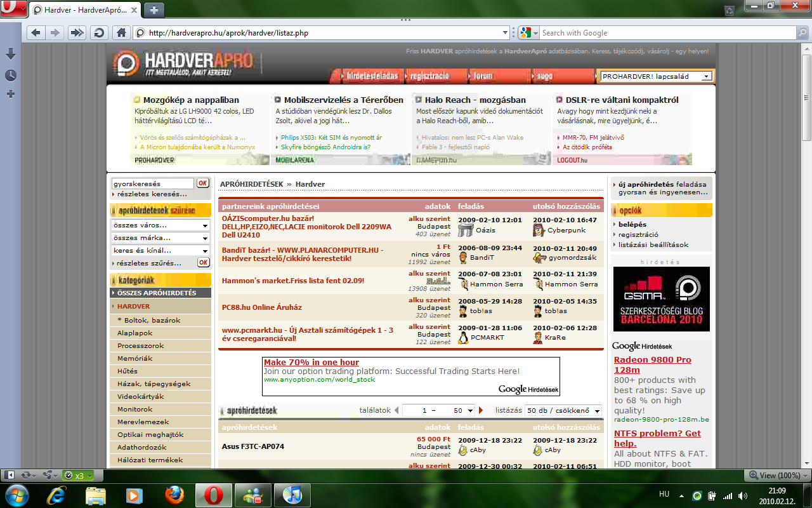Viewport: 812px width, 508px height.
Task: Launch Internet Explorer from the taskbar
Action: (x=58, y=495)
